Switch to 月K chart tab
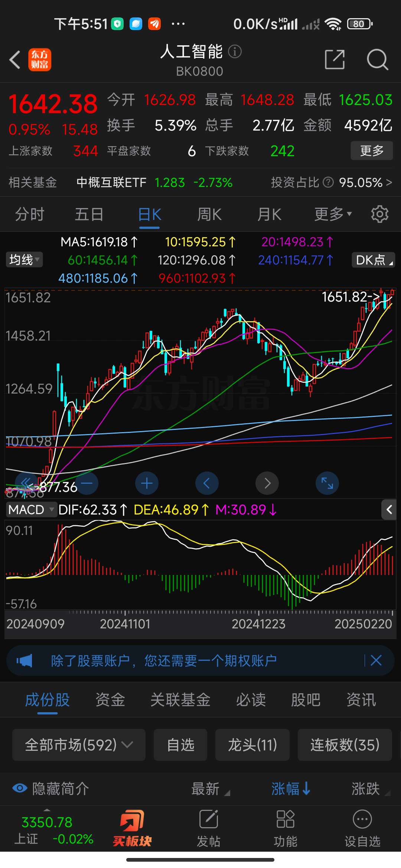 click(x=270, y=214)
